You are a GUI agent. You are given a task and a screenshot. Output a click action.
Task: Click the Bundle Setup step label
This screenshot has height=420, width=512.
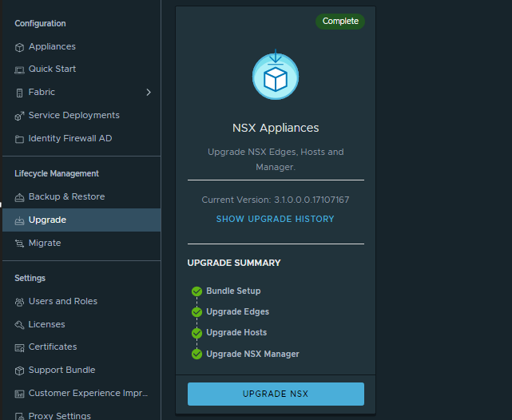coord(233,291)
